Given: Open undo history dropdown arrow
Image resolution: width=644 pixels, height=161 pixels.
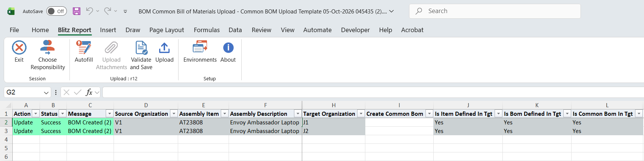Looking at the screenshot, I should coord(97,11).
